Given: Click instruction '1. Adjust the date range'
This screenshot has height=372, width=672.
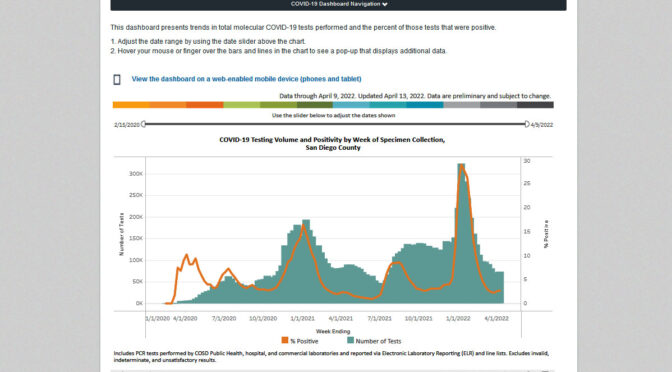Looking at the screenshot, I should [208, 42].
